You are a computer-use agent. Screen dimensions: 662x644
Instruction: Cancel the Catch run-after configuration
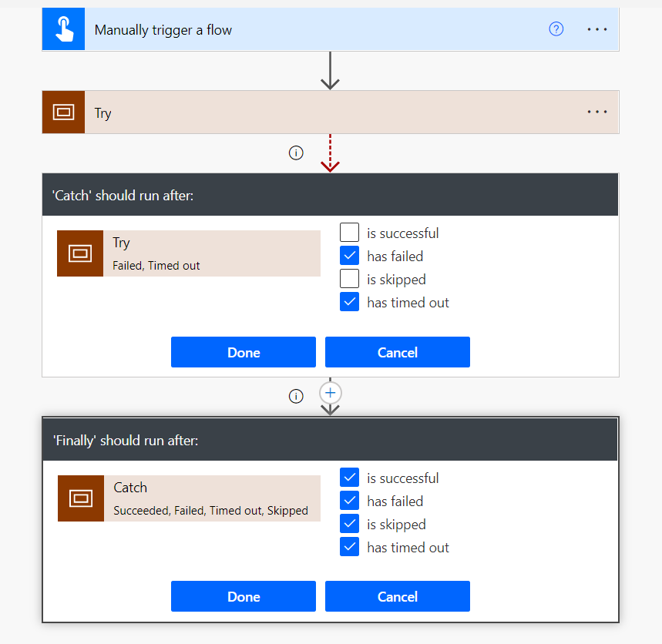397,352
